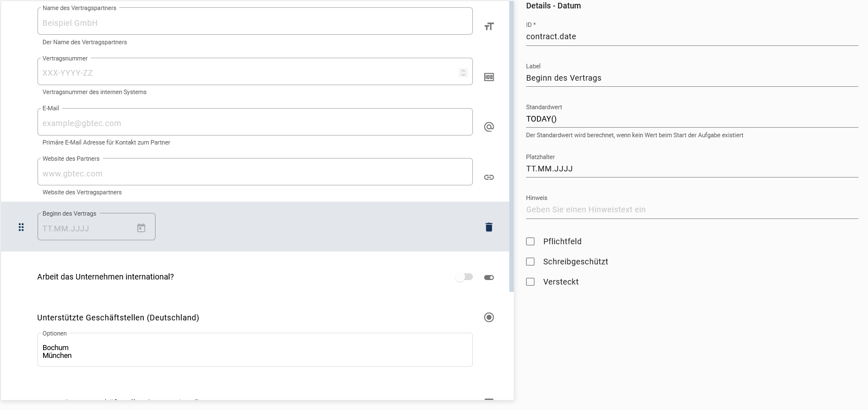Click the Standardwert field showing TODAY()
The width and height of the screenshot is (868, 410).
pyautogui.click(x=692, y=119)
